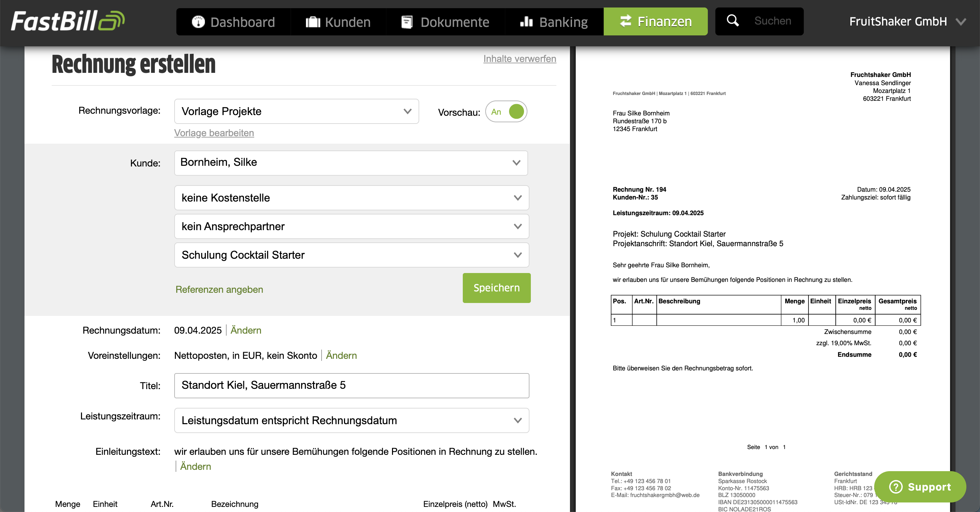Open the Dokumente tab

445,22
